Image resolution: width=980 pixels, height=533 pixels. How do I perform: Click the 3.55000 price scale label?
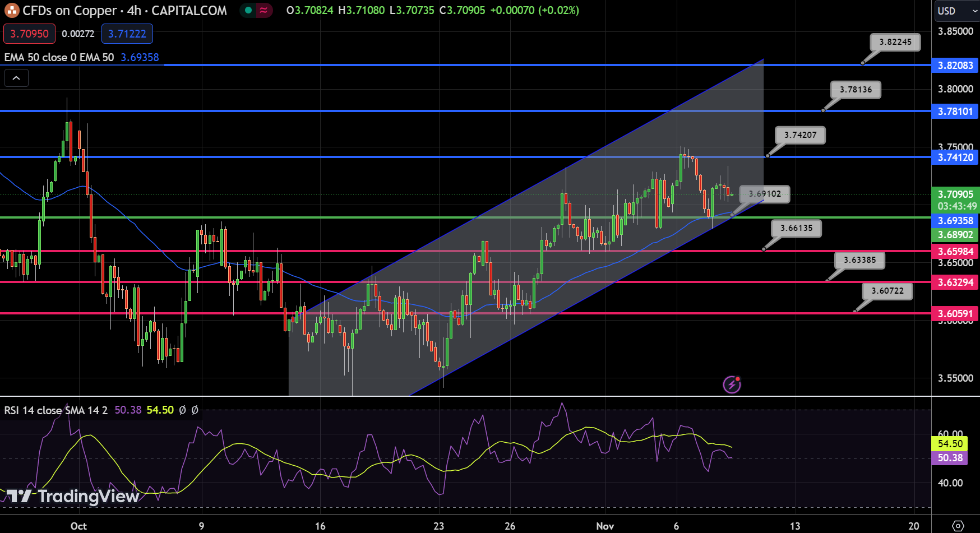click(955, 378)
